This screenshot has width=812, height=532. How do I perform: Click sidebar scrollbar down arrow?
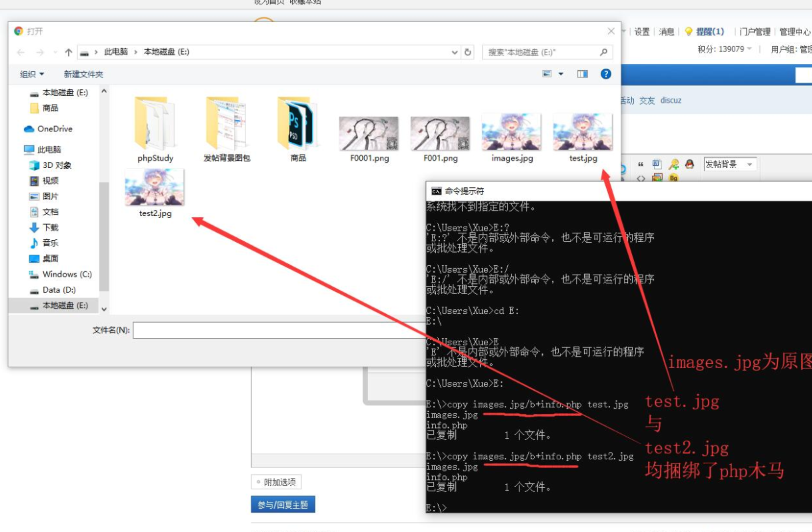click(104, 309)
